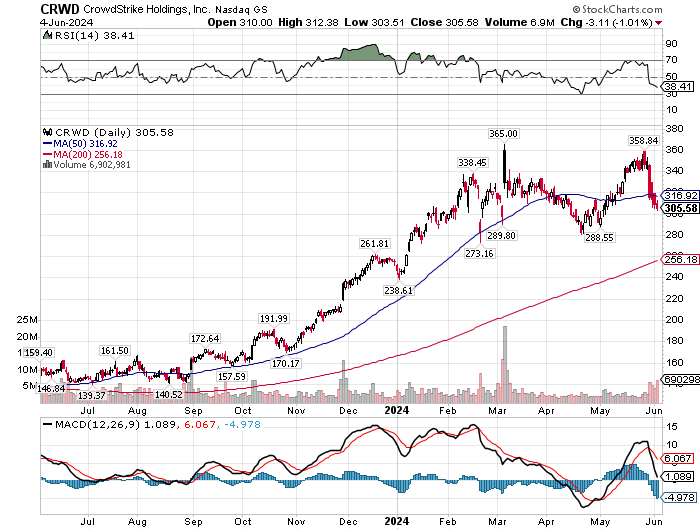
Task: Click the MA(50) 316.92 legend text
Action: point(85,144)
